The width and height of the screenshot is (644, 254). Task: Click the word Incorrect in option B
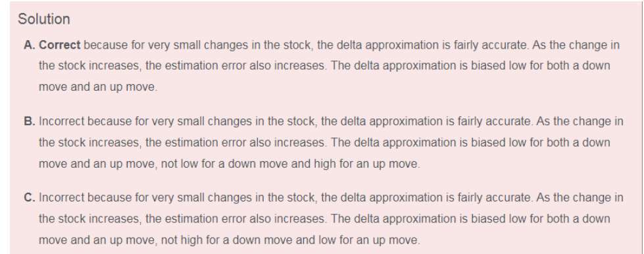click(62, 121)
